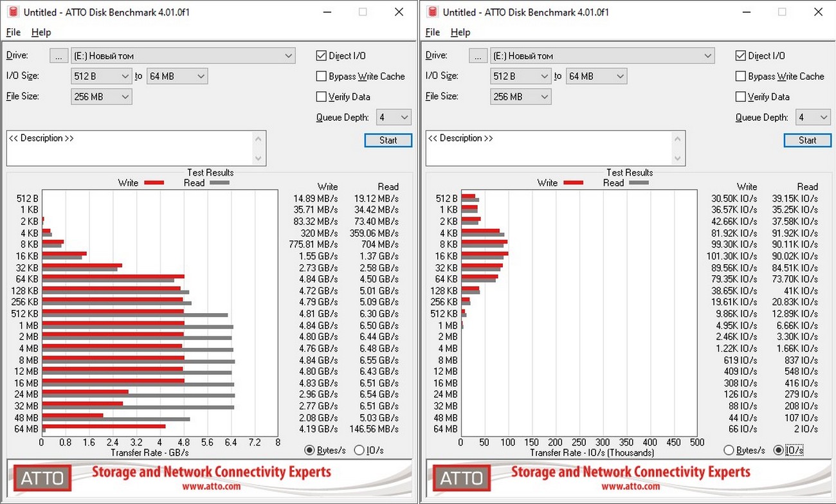
Task: Select the '146.56 MB/s' read result value
Action: 374,429
